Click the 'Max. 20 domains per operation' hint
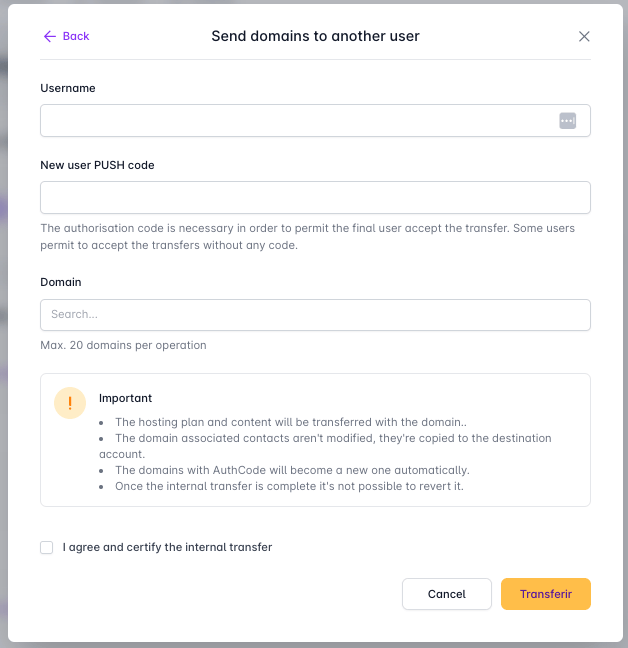Screen dimensions: 628x648 (123, 345)
